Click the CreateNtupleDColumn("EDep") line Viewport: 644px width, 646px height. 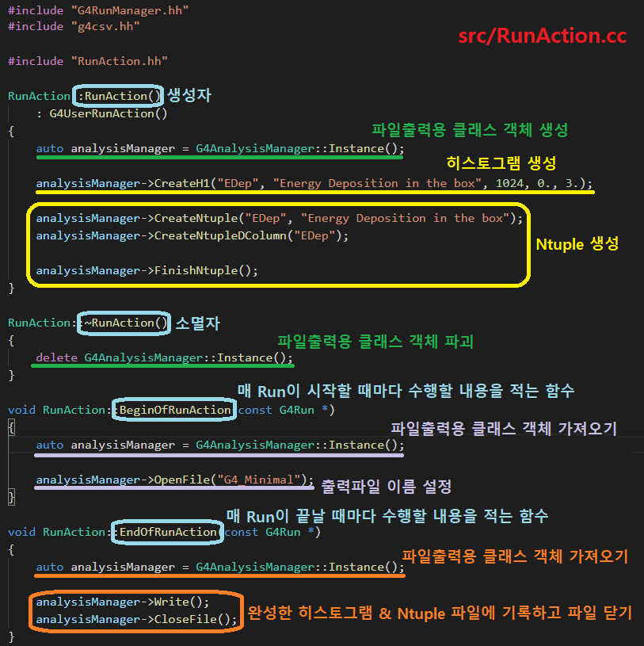192,235
